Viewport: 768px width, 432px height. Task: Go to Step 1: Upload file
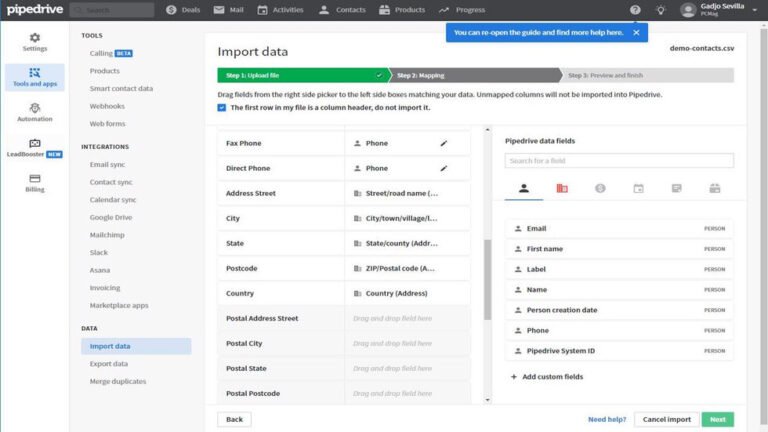coord(303,75)
